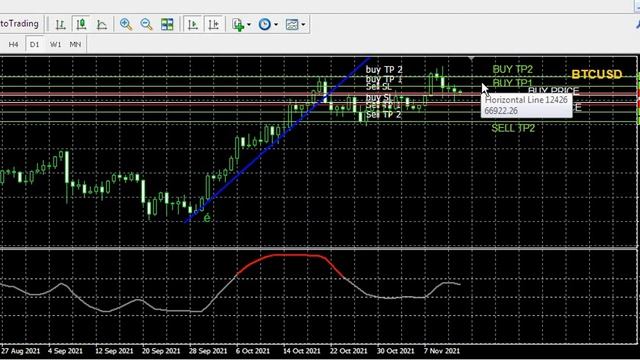
Task: Open the periods clock icon
Action: (264, 24)
